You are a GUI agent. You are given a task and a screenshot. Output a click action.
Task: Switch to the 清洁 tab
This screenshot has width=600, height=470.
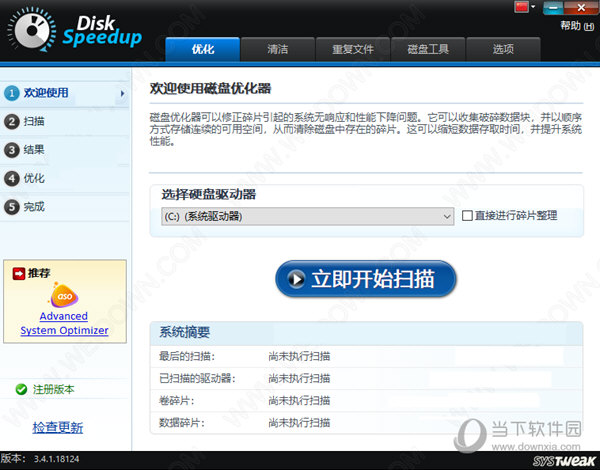(x=278, y=49)
